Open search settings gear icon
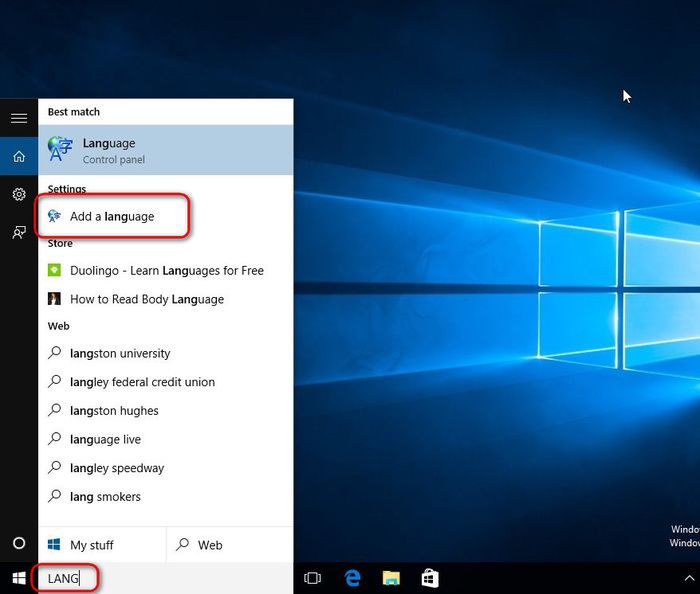 pos(18,194)
